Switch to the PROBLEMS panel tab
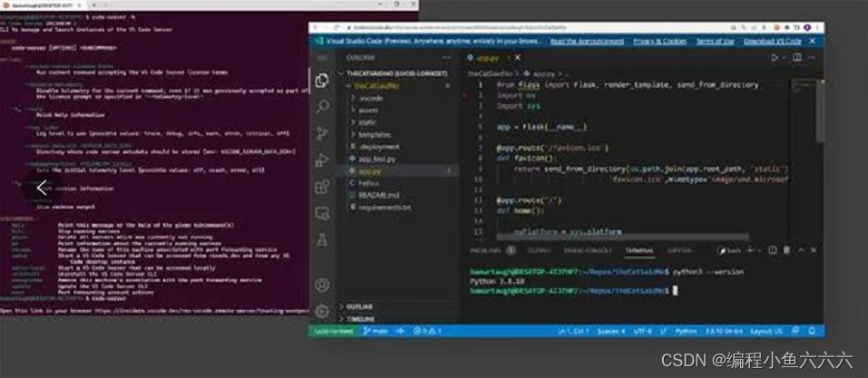 click(493, 251)
